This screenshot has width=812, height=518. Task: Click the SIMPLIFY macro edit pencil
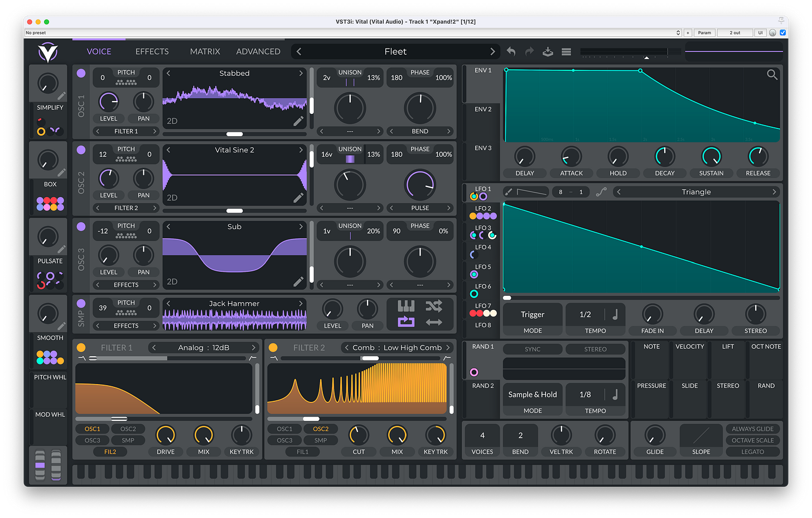point(61,96)
